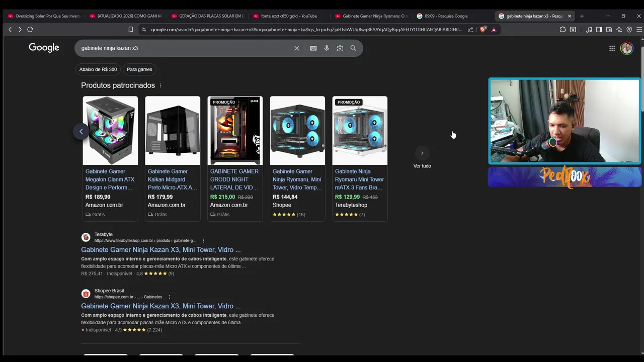Submit search with magnifying glass icon
Viewport: 644px width, 362px height.
pos(353,48)
